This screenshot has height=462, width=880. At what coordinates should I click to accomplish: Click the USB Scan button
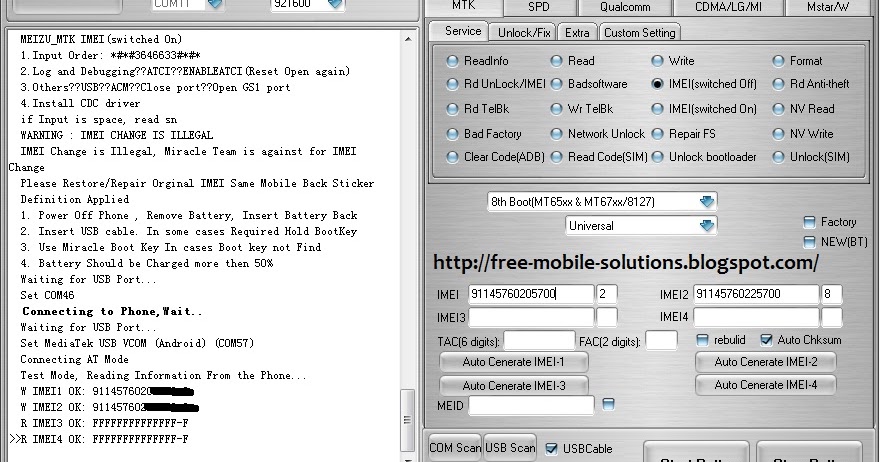coord(510,448)
